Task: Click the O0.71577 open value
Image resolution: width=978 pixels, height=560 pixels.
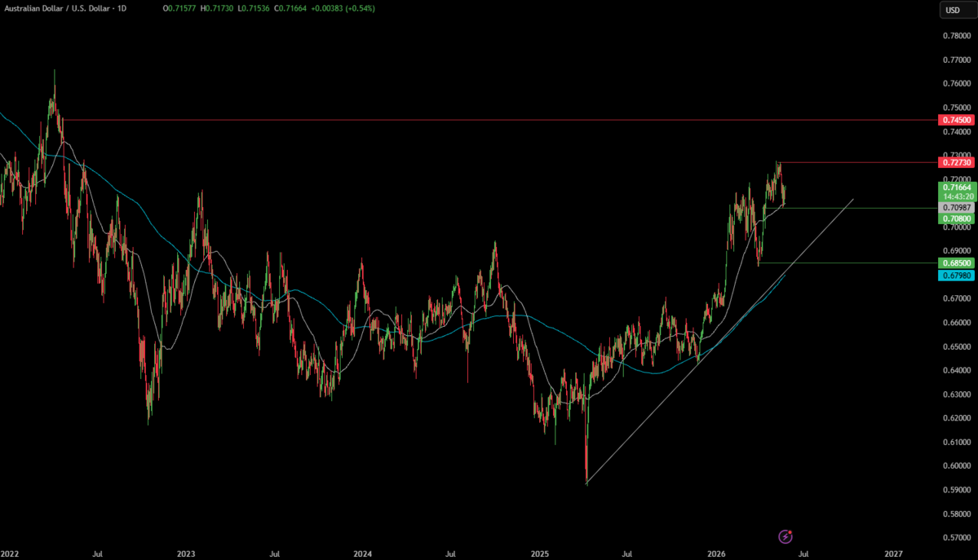Action: tap(179, 9)
